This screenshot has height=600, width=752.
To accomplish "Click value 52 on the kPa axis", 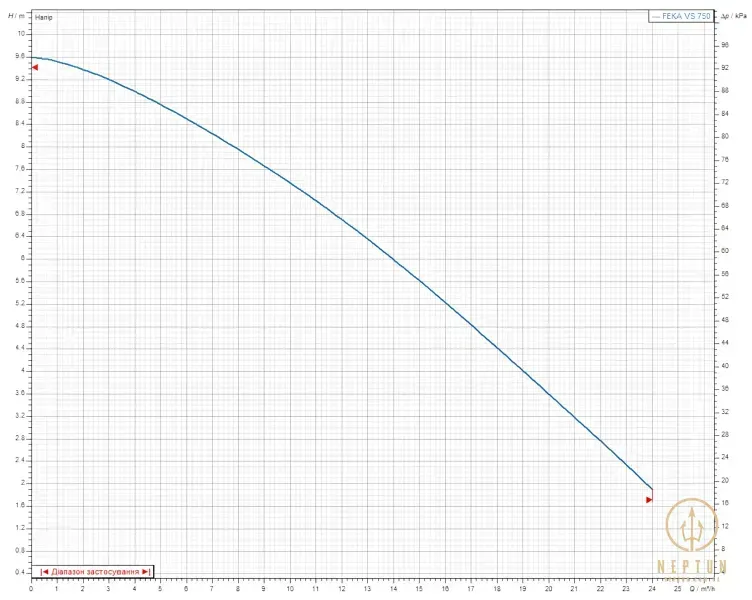I will point(725,297).
